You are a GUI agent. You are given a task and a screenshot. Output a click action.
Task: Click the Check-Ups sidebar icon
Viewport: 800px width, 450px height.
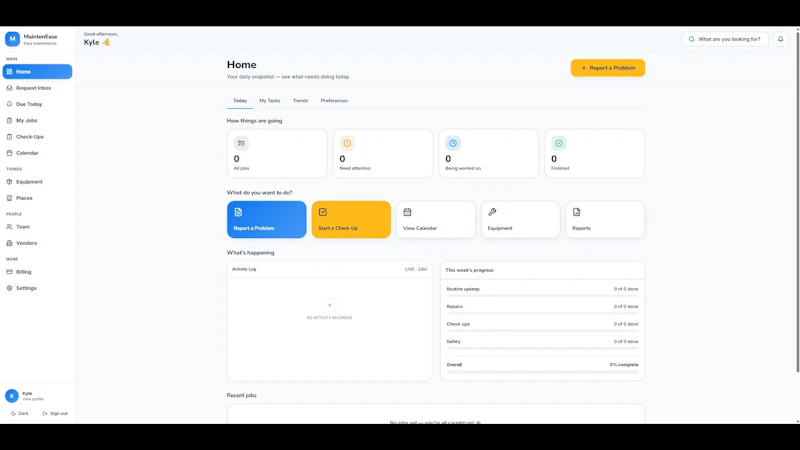[x=9, y=137]
